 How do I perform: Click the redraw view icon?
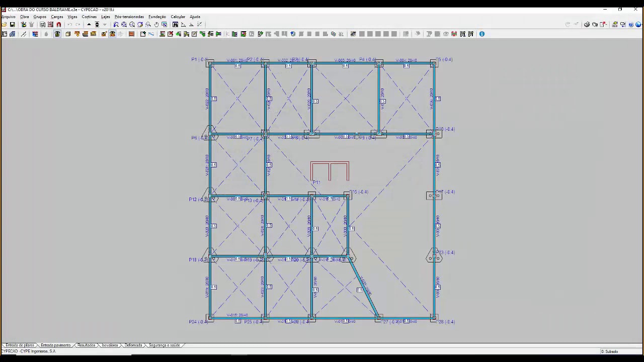coord(140,24)
